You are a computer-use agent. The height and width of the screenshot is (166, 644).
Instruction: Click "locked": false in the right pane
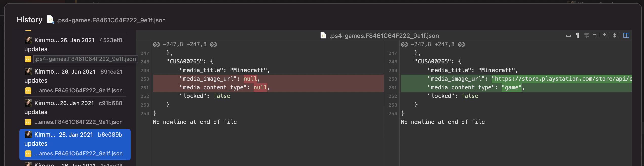click(x=453, y=96)
